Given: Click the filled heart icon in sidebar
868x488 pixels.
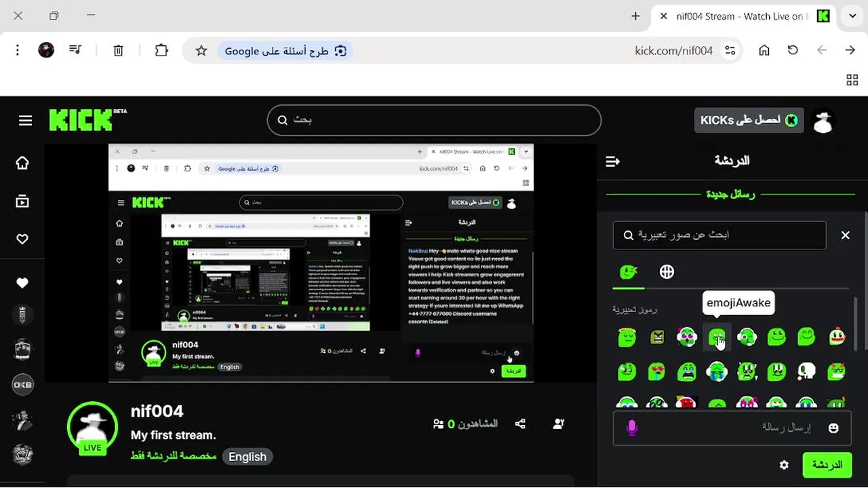Looking at the screenshot, I should click(22, 283).
